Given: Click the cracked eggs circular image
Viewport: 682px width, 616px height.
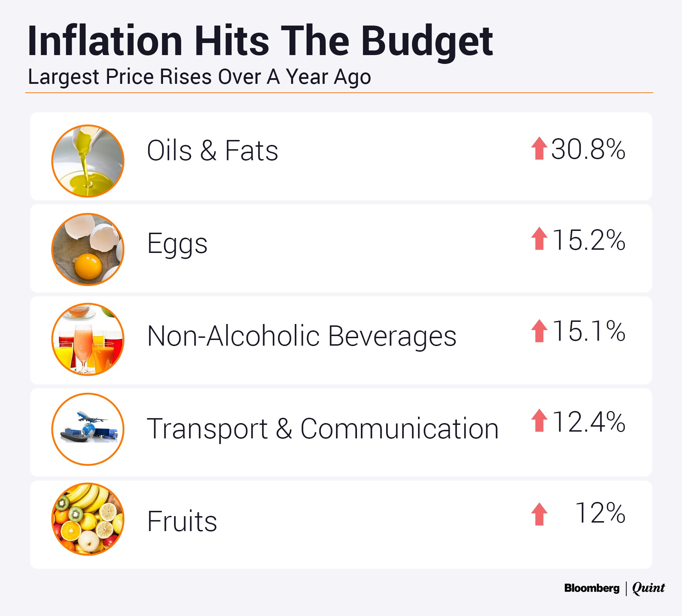Looking at the screenshot, I should pyautogui.click(x=88, y=249).
